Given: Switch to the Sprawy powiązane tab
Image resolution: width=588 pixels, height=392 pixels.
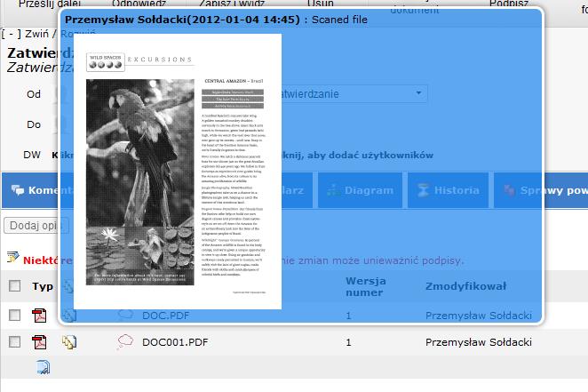Looking at the screenshot, I should 541,190.
